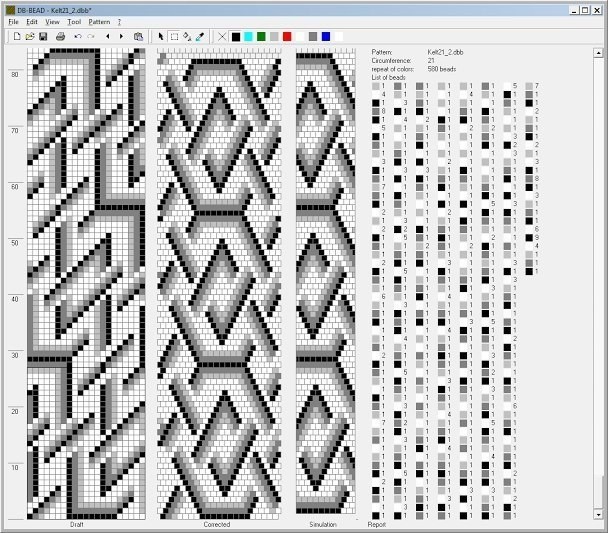Image resolution: width=608 pixels, height=533 pixels.
Task: Open the Tool menu
Action: point(74,21)
